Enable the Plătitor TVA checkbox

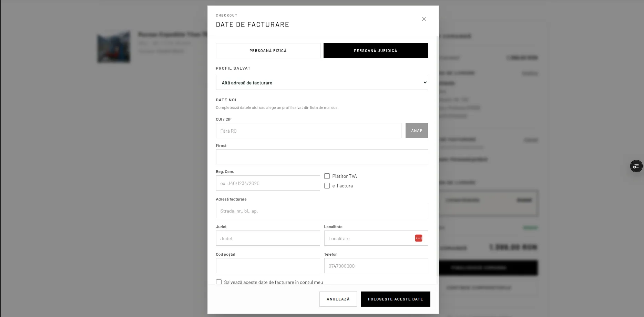327,176
